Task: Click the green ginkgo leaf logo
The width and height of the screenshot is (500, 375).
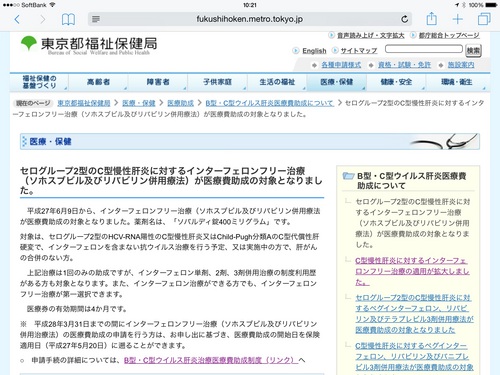Action: point(29,43)
